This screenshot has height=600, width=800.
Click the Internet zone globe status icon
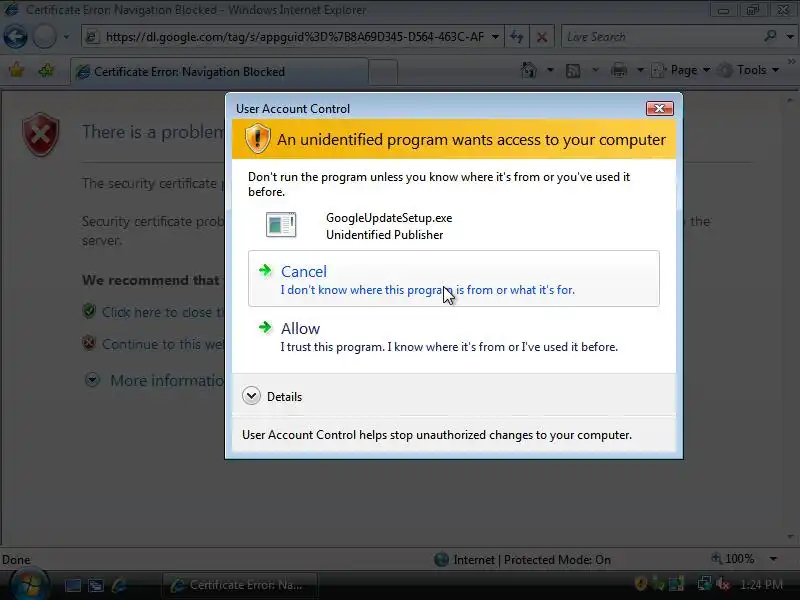(441, 560)
